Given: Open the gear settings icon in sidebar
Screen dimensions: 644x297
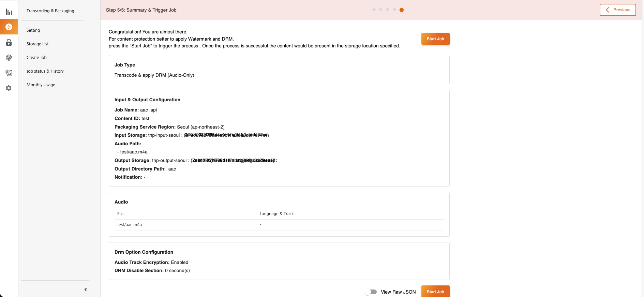Looking at the screenshot, I should pyautogui.click(x=9, y=88).
